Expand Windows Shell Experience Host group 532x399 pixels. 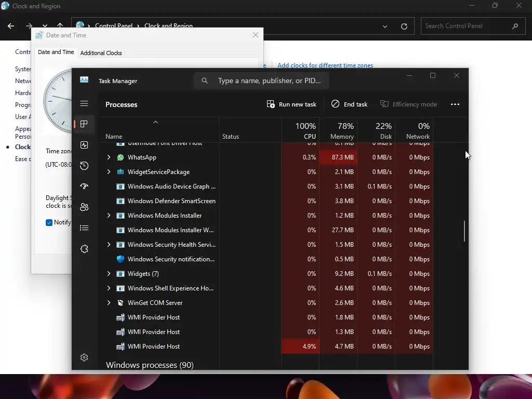click(109, 288)
